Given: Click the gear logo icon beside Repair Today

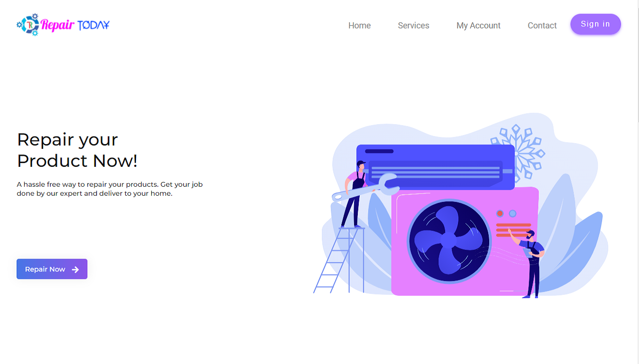Looking at the screenshot, I should click(28, 25).
